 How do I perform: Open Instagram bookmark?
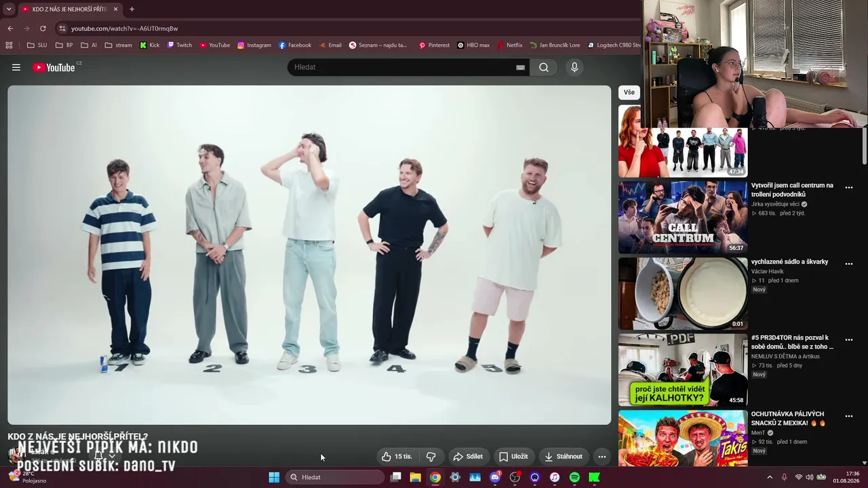coord(254,45)
